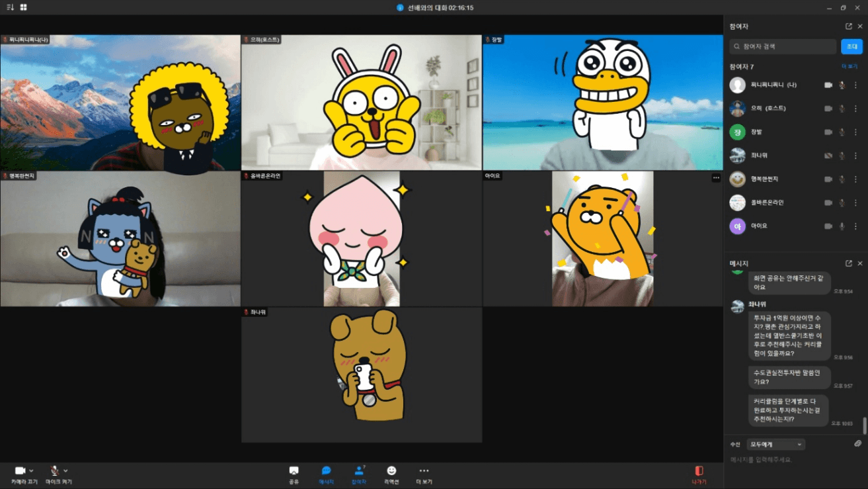Select 장발 video tile with beach background
This screenshot has width=868, height=489.
pyautogui.click(x=603, y=103)
